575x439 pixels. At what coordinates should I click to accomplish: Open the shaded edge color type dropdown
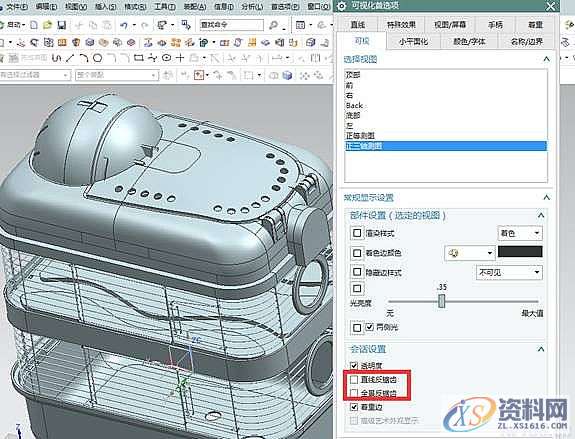click(469, 253)
